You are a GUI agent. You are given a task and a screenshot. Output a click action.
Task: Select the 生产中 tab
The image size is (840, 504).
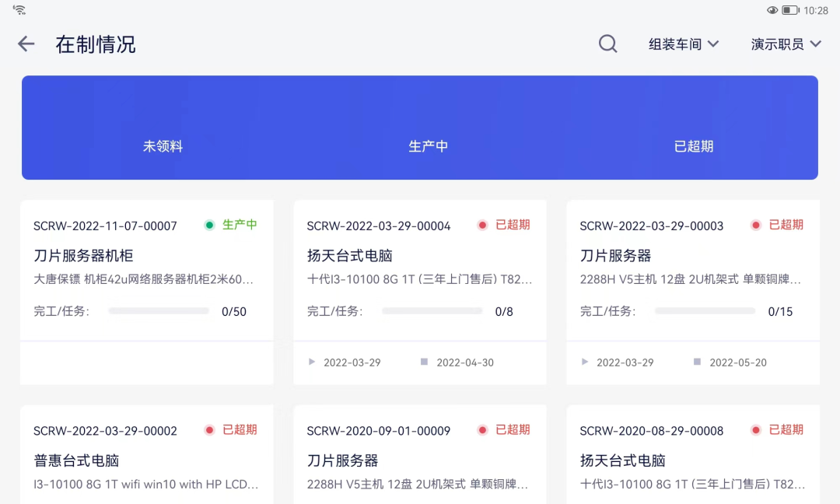point(429,146)
